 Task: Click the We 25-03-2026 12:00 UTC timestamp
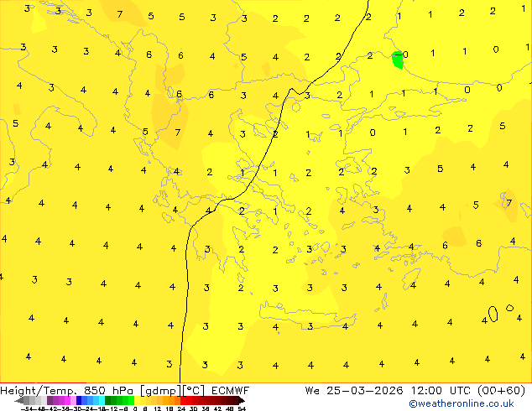[x=415, y=390]
